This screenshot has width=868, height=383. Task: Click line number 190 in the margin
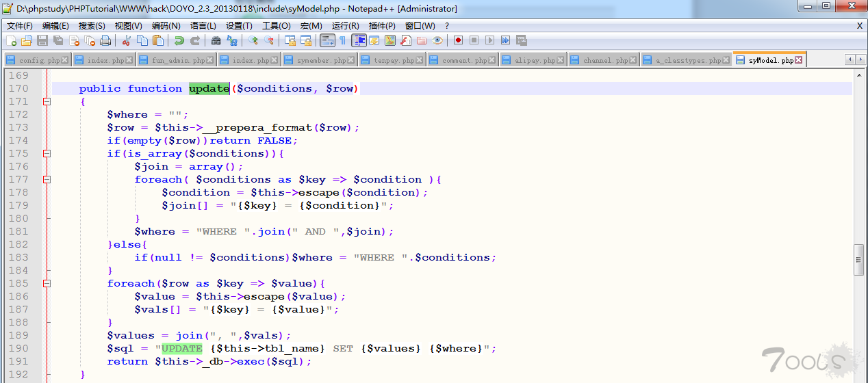click(18, 348)
